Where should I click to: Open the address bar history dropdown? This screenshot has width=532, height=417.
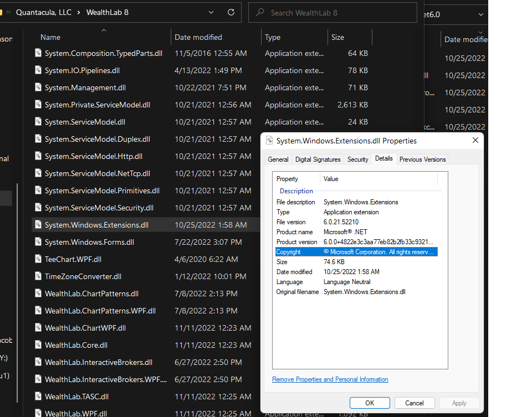point(211,12)
